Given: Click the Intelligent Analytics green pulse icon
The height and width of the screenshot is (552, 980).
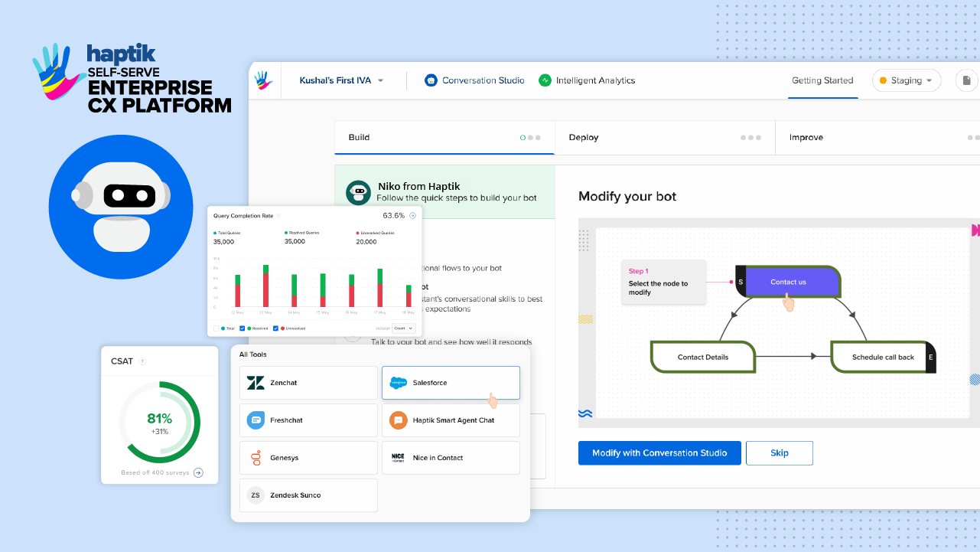Looking at the screenshot, I should 545,80.
